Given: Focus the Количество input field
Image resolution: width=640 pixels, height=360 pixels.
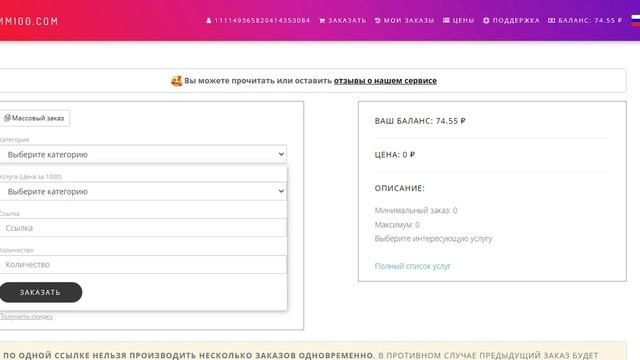Looking at the screenshot, I should [143, 264].
